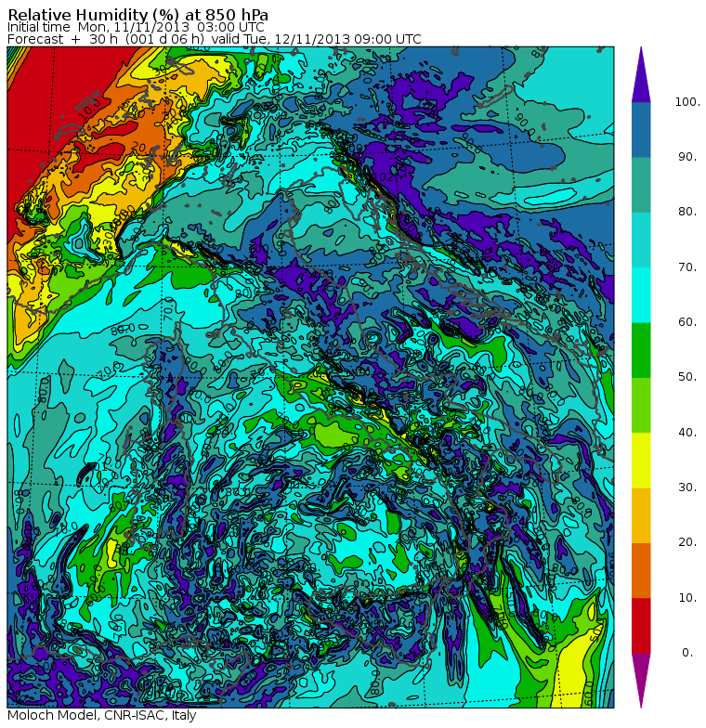Viewport: 706px width, 728px height.
Task: Click the 'Moloch Model, CNR-ISAC, Italy' credit text
Action: [x=102, y=715]
